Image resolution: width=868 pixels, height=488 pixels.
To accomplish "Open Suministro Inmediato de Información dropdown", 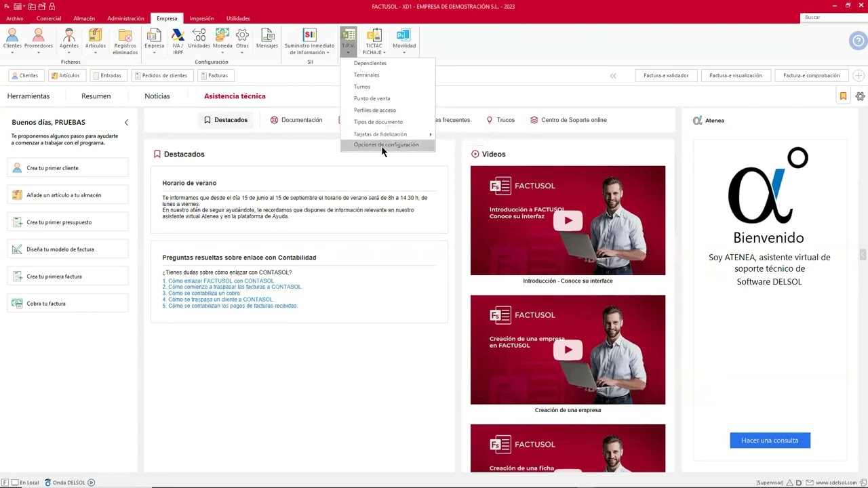I will pyautogui.click(x=309, y=42).
